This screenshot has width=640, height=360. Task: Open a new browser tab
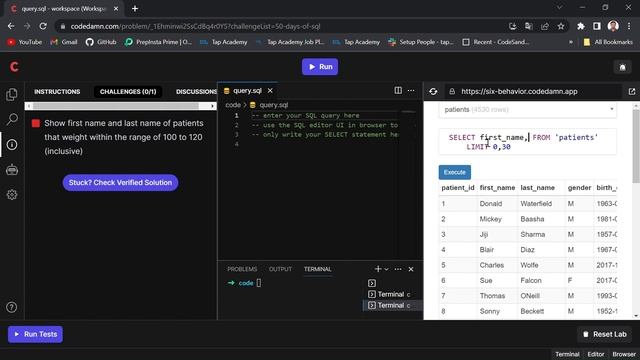click(x=135, y=8)
